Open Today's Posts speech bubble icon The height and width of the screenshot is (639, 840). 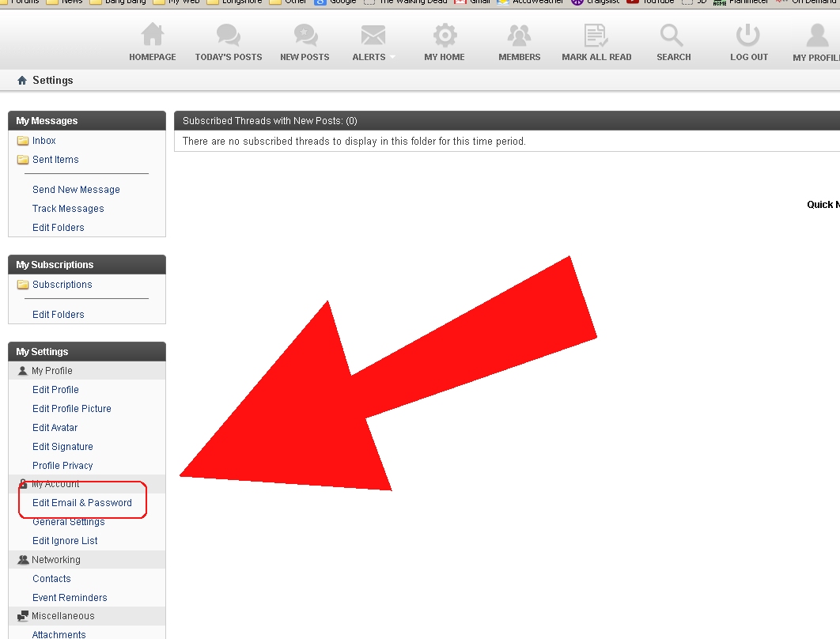(229, 36)
